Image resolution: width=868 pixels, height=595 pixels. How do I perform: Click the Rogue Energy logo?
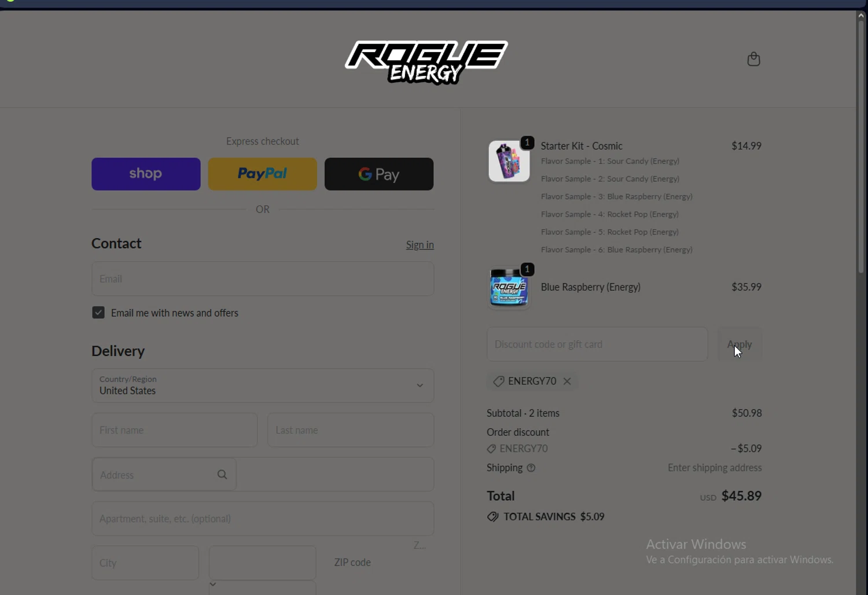(426, 63)
